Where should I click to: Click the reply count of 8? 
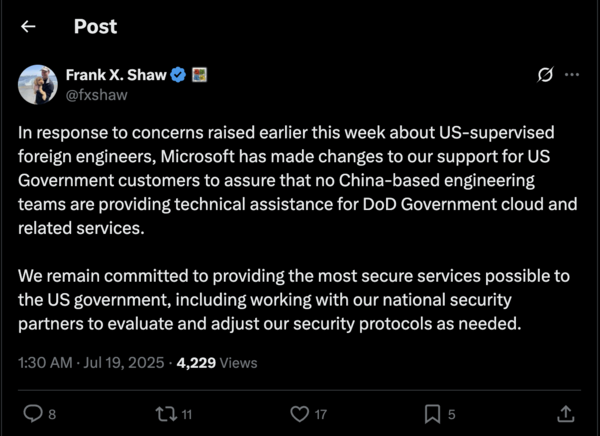[x=52, y=414]
